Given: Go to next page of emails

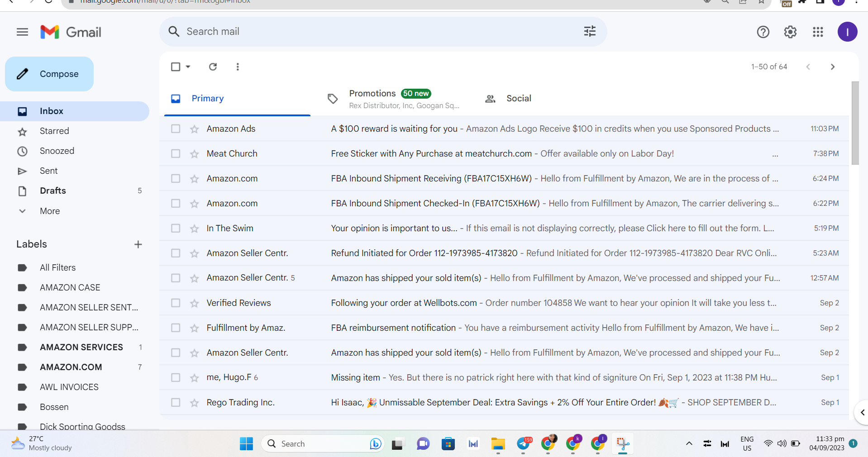Looking at the screenshot, I should click(832, 67).
